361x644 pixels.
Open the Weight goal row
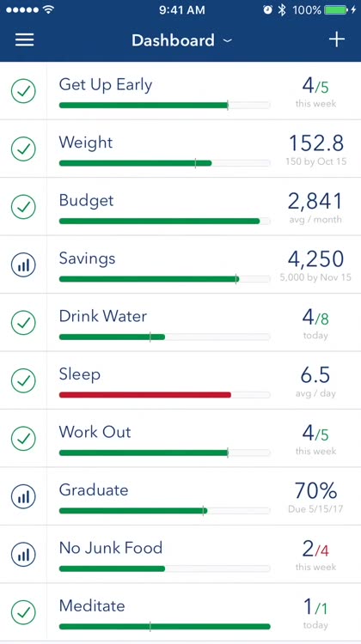click(x=180, y=149)
